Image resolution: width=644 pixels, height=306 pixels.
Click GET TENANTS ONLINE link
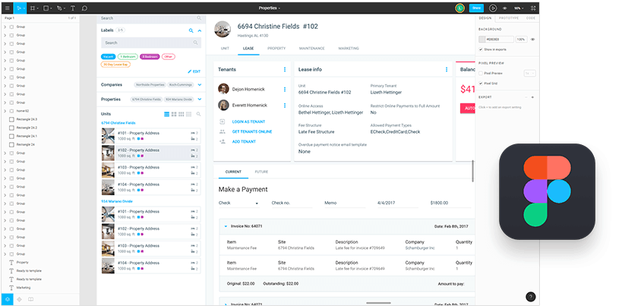click(252, 132)
